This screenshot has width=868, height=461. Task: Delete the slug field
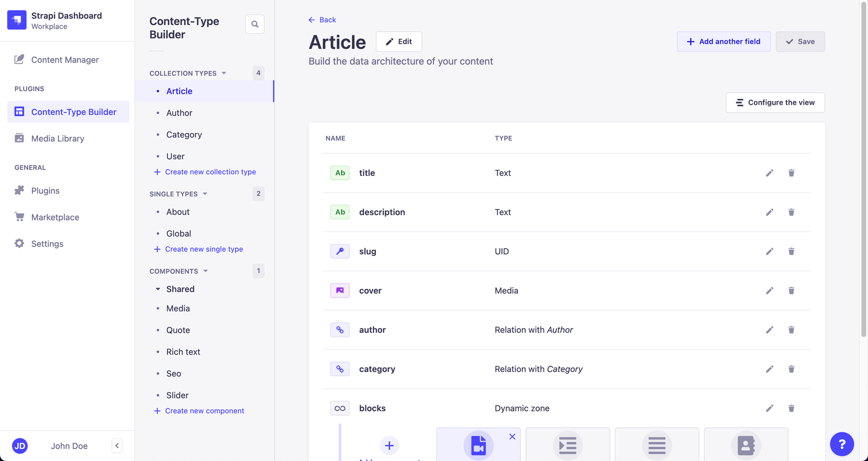(792, 251)
